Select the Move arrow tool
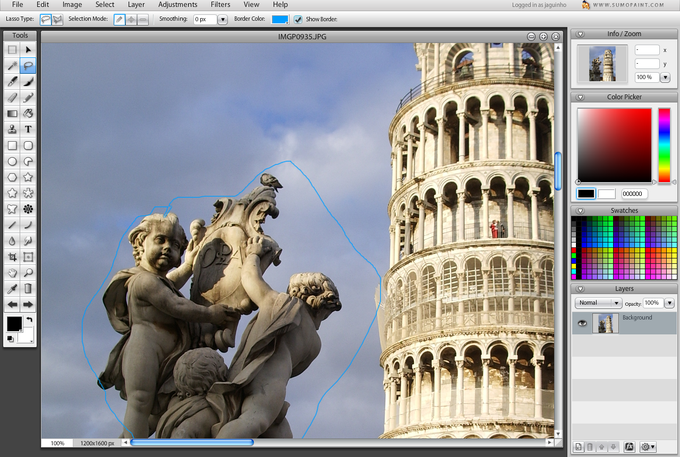The height and width of the screenshot is (457, 680). (x=28, y=49)
